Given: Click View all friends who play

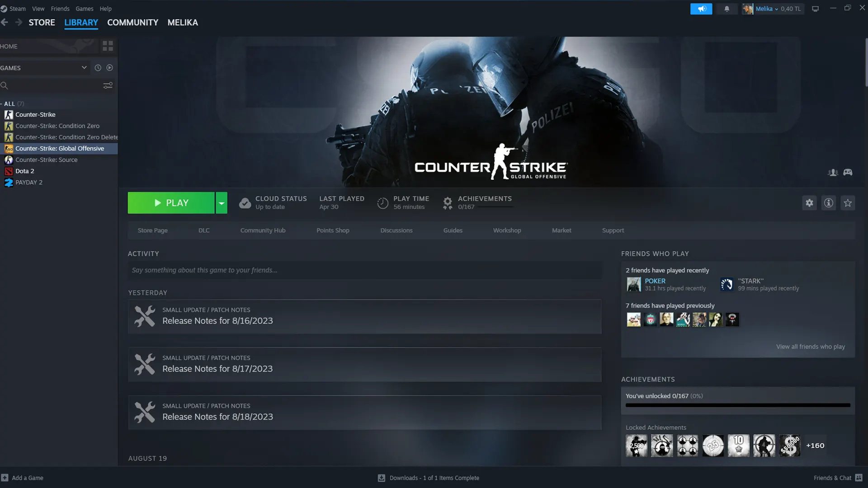Looking at the screenshot, I should pos(810,347).
